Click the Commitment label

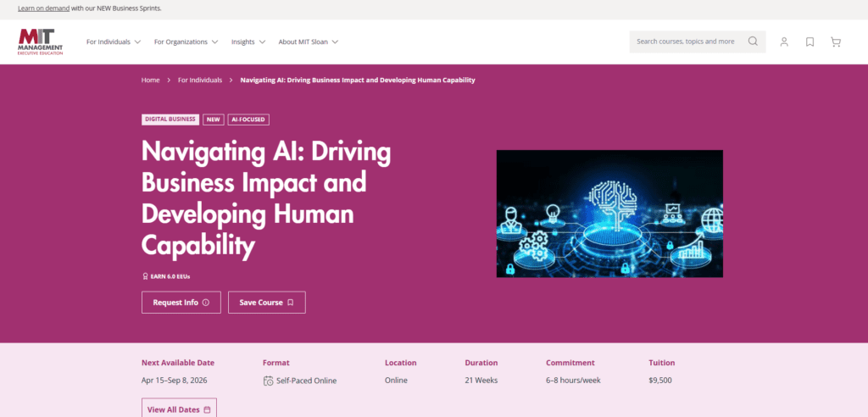[x=570, y=363]
